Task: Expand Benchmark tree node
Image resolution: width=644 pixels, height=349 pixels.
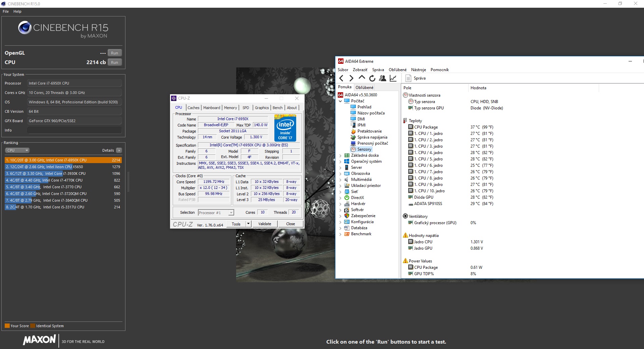Action: [340, 234]
